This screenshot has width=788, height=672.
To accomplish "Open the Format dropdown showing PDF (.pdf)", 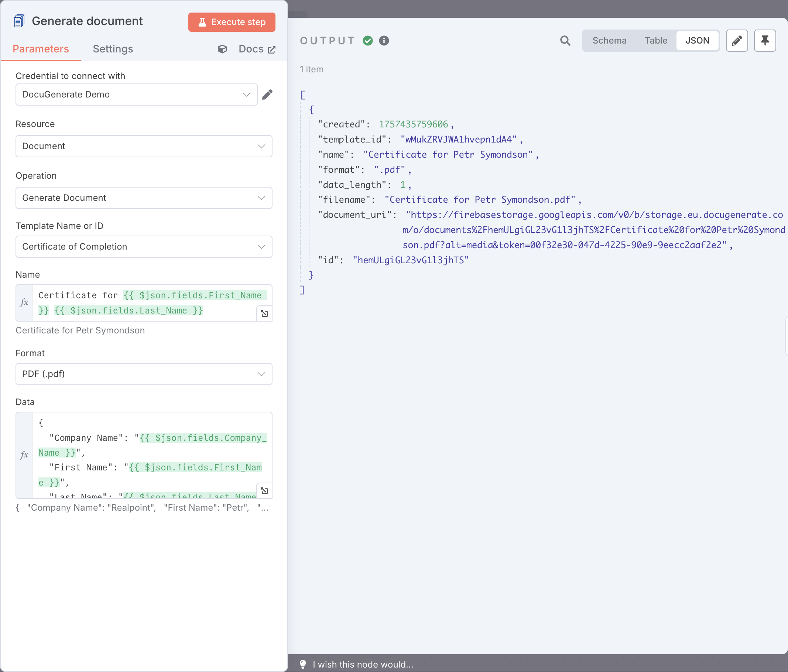I will click(x=144, y=374).
